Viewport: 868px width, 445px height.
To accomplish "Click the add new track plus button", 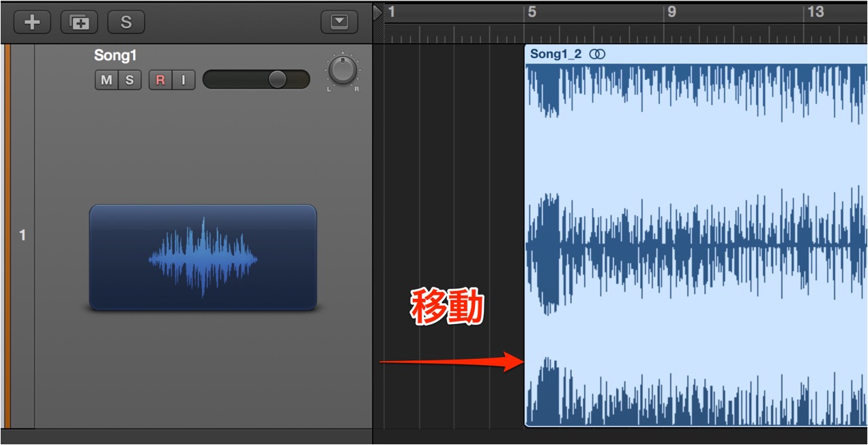I will 32,22.
